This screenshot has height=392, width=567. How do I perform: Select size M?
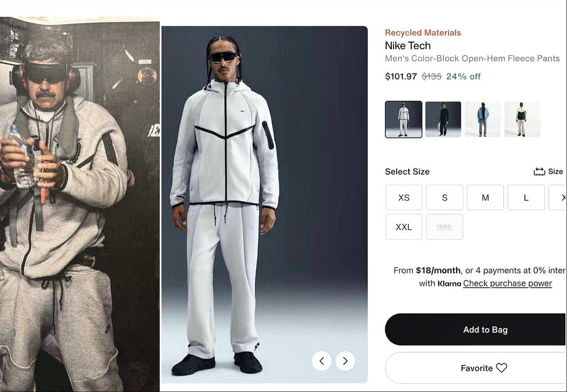pyautogui.click(x=485, y=198)
